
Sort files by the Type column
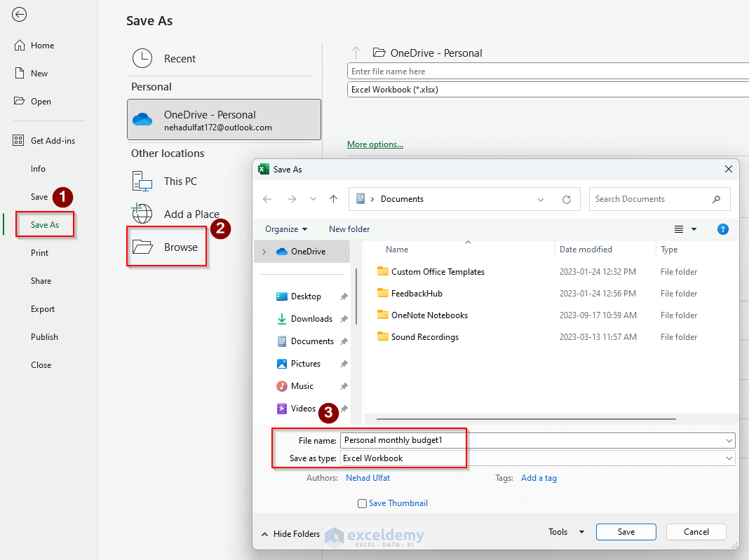669,250
